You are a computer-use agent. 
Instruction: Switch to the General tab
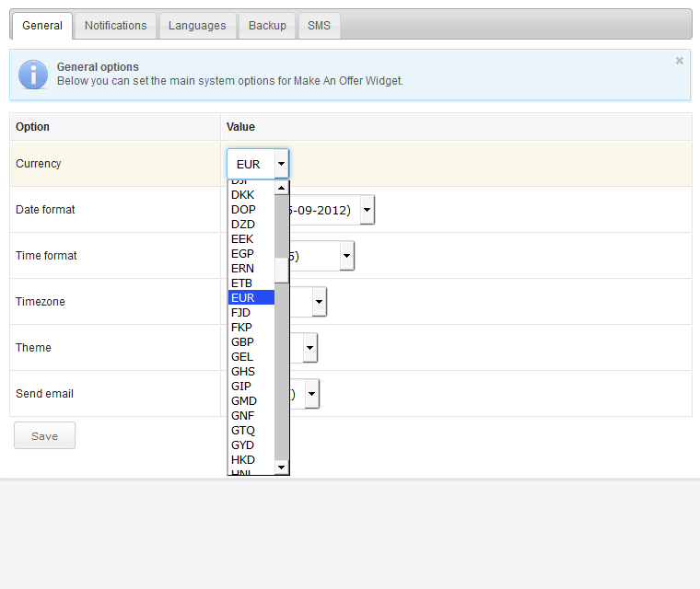42,26
